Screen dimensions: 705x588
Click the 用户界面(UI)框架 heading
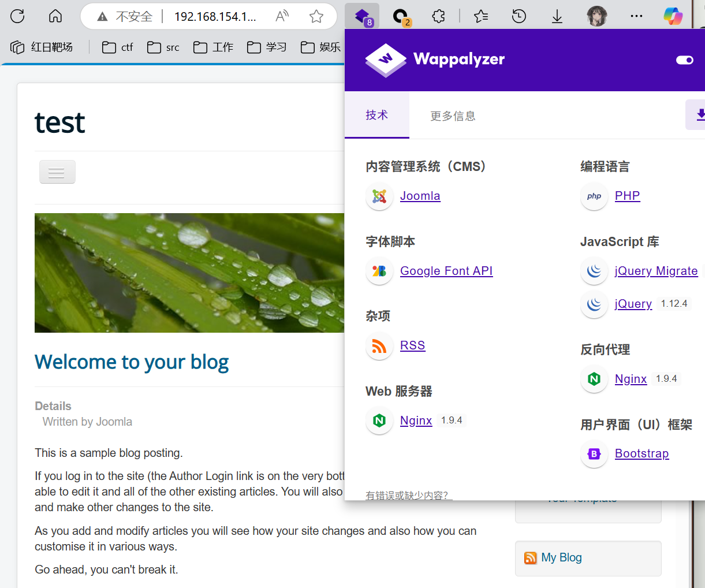[x=636, y=425]
